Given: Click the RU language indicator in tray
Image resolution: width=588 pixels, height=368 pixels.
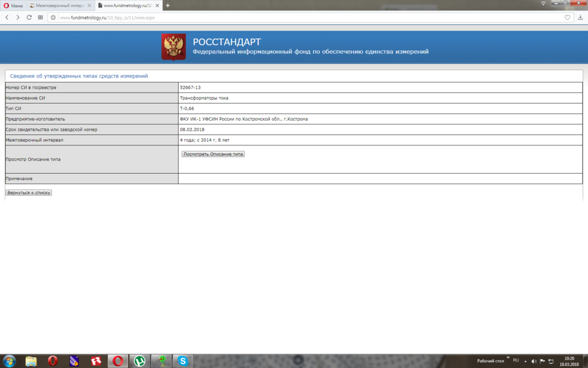Looking at the screenshot, I should click(x=516, y=360).
